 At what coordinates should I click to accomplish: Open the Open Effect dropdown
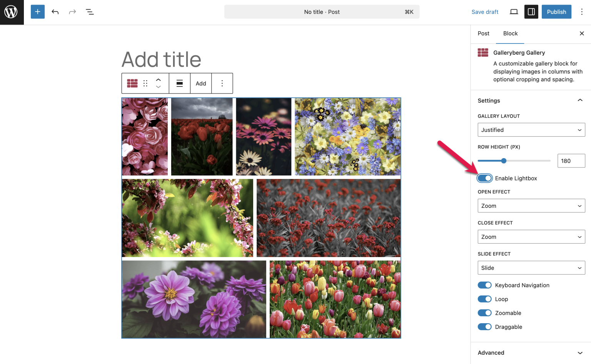(531, 205)
